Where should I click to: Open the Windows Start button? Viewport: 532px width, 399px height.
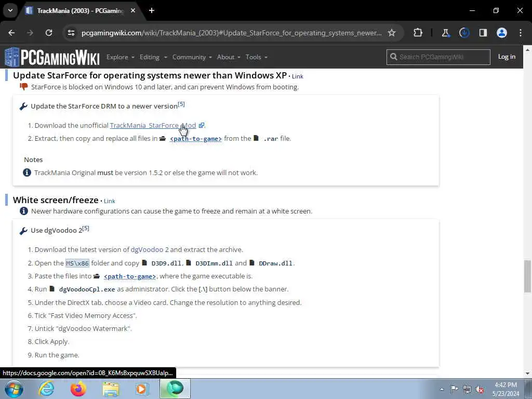[14, 389]
